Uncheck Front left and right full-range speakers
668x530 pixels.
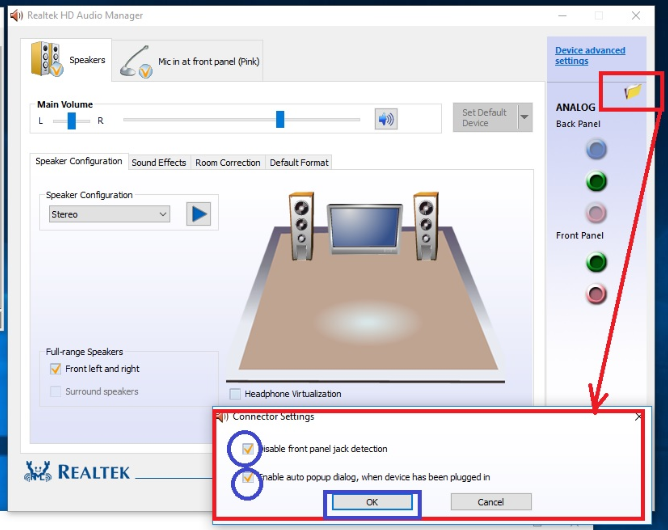[55, 369]
